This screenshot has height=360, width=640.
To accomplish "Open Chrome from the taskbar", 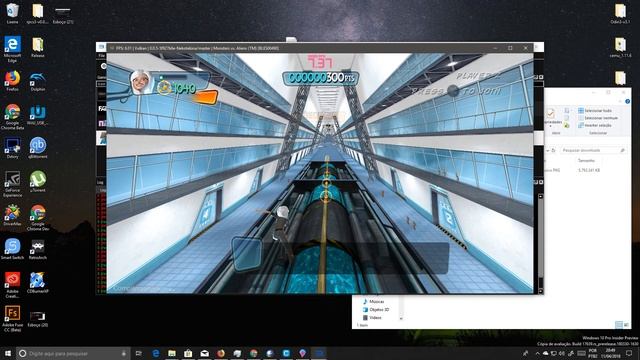I will click(x=253, y=353).
